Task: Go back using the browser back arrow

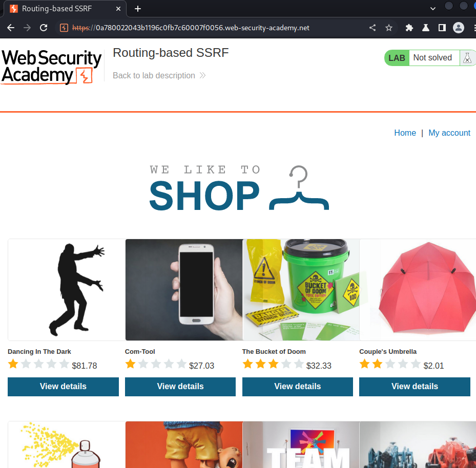Action: 11,28
